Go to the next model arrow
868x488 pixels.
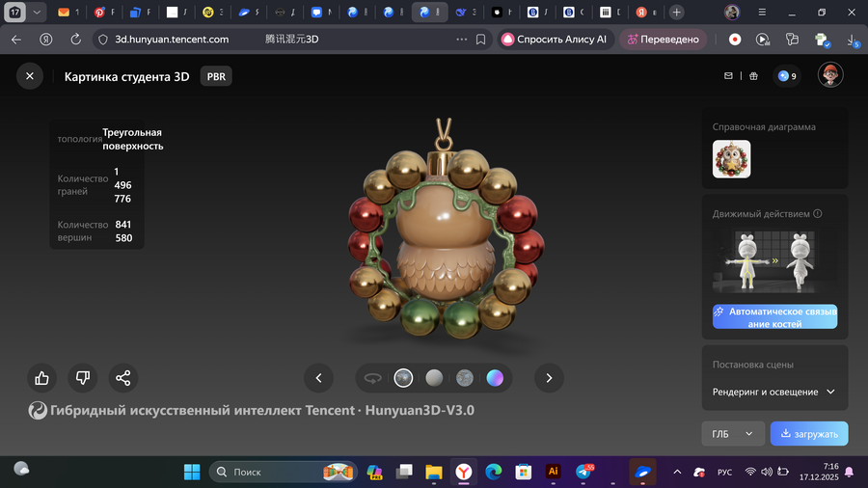549,378
